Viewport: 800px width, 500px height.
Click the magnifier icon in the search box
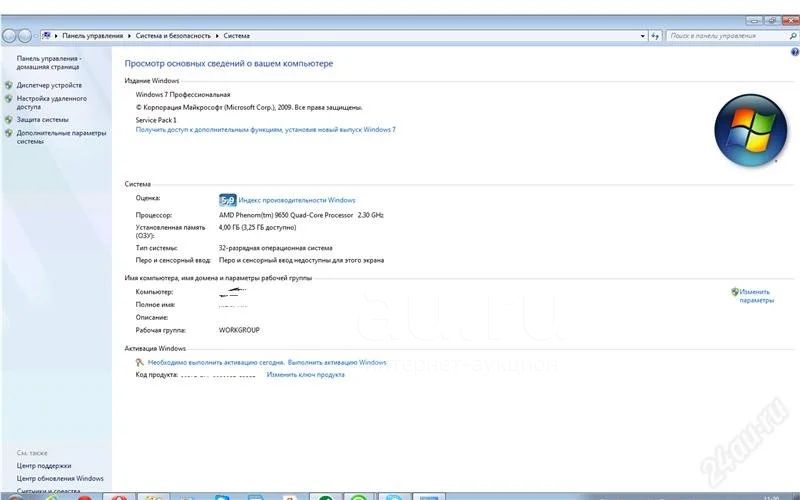pos(793,36)
